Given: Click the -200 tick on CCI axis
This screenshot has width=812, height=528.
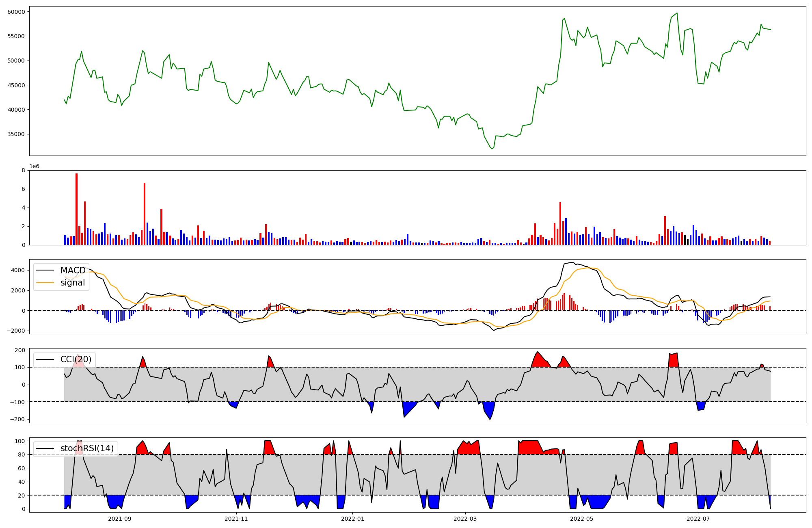Looking at the screenshot, I should point(18,420).
